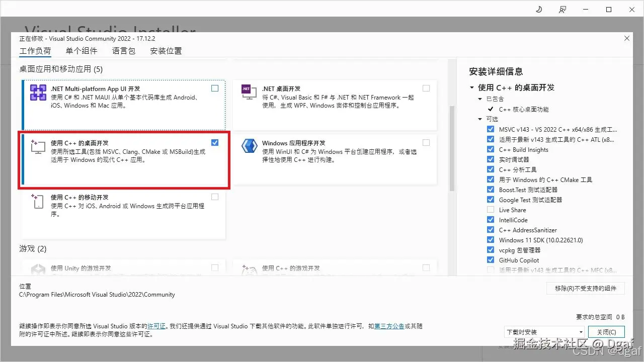The height and width of the screenshot is (362, 644).
Task: Click the 使用 C++ 的移动开发 phone icon
Action: [38, 201]
